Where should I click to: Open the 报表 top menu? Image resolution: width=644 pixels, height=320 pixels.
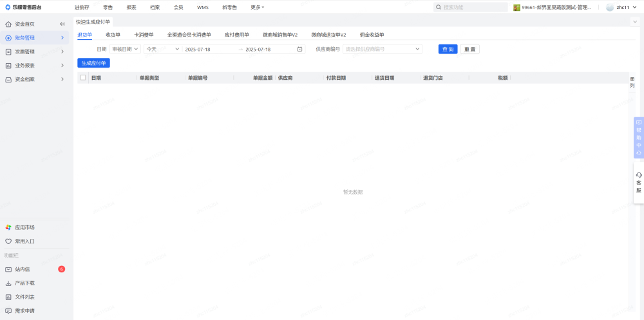131,7
